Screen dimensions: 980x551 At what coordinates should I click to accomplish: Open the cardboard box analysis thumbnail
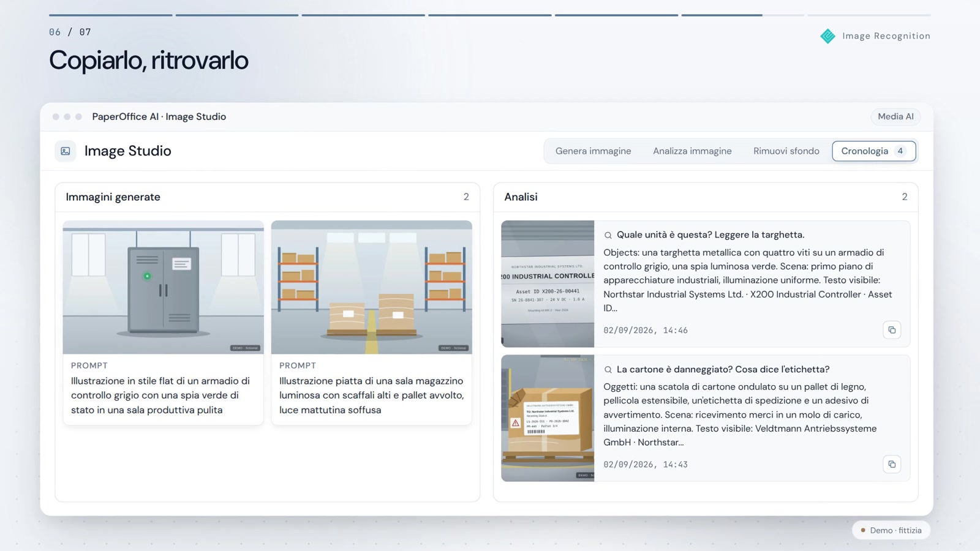[x=548, y=418]
